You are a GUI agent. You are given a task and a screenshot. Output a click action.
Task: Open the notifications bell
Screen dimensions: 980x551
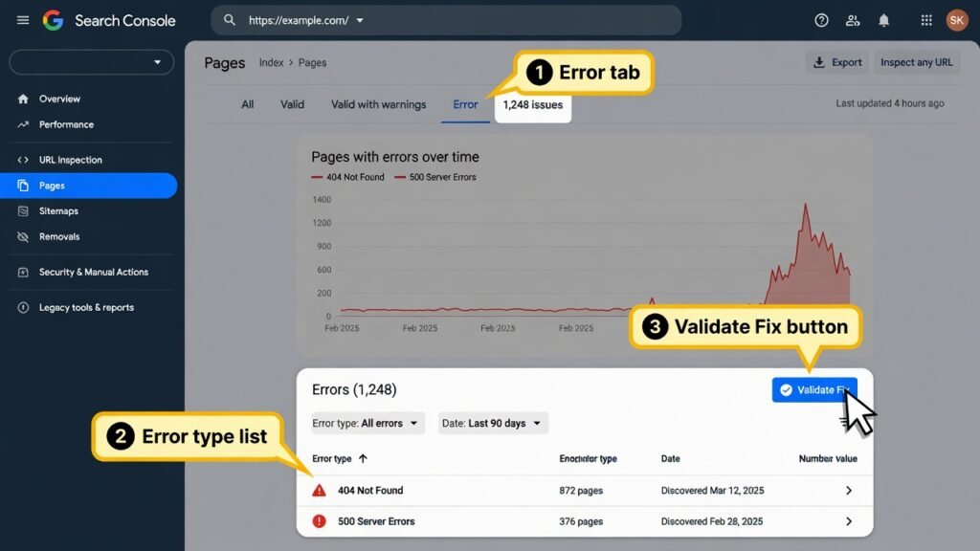(883, 21)
